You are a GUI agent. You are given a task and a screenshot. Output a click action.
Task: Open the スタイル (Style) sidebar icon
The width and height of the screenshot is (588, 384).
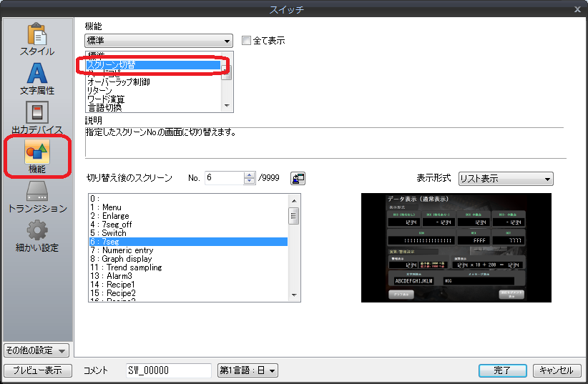(36, 39)
